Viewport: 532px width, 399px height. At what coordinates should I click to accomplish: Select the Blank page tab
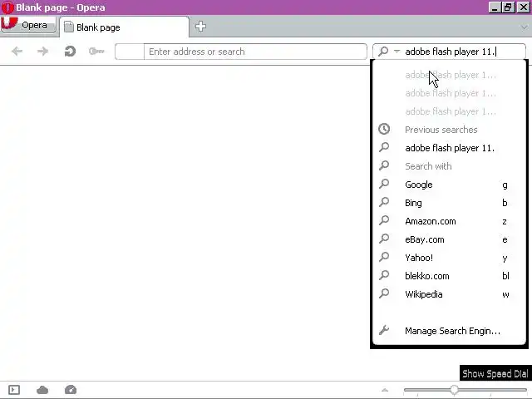click(124, 27)
